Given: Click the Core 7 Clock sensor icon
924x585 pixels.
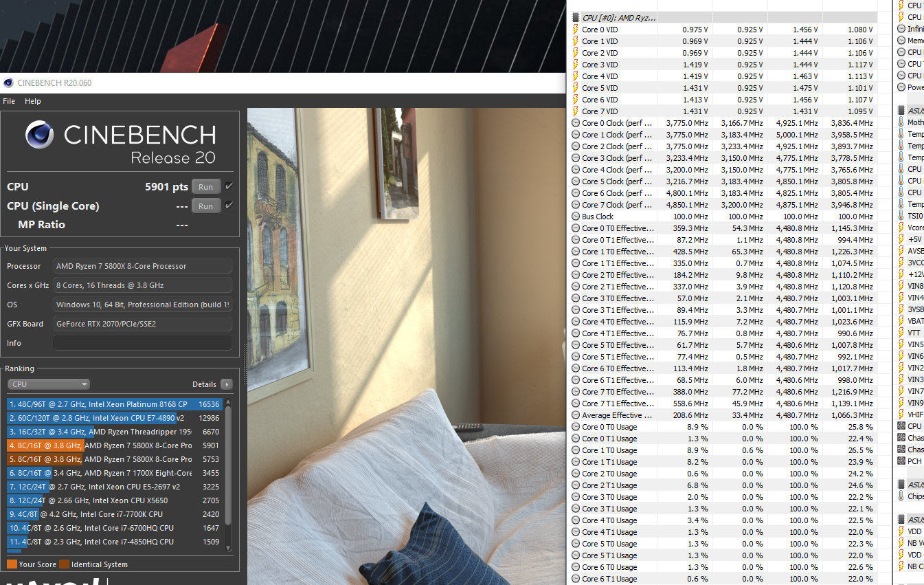Looking at the screenshot, I should (x=576, y=205).
